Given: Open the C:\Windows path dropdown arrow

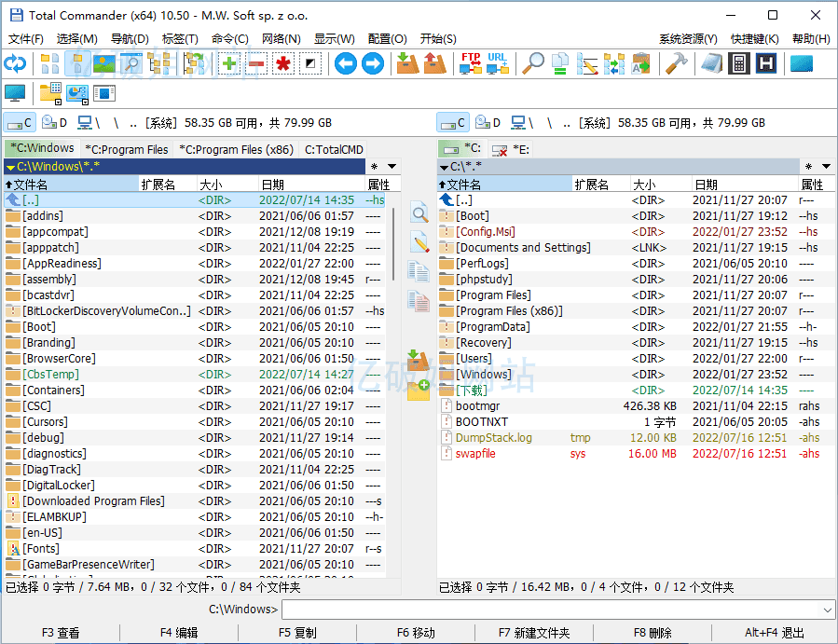Looking at the screenshot, I should point(10,167).
